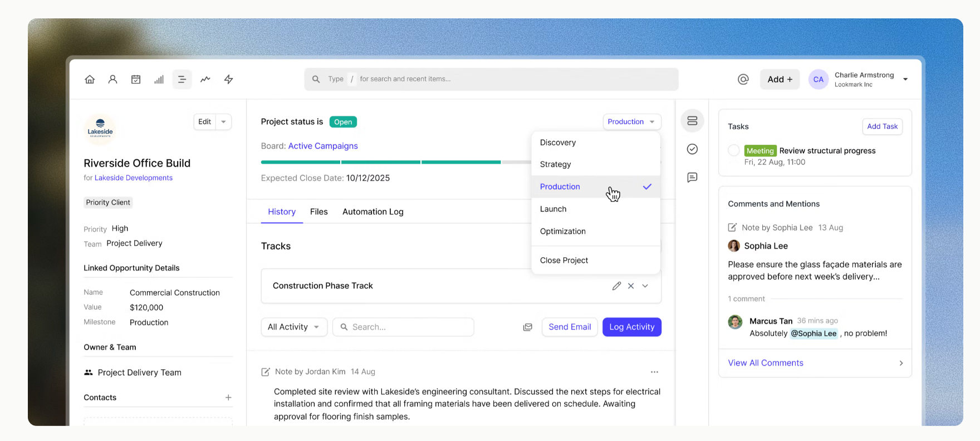980x441 pixels.
Task: Click the Add + button
Action: pyautogui.click(x=780, y=80)
